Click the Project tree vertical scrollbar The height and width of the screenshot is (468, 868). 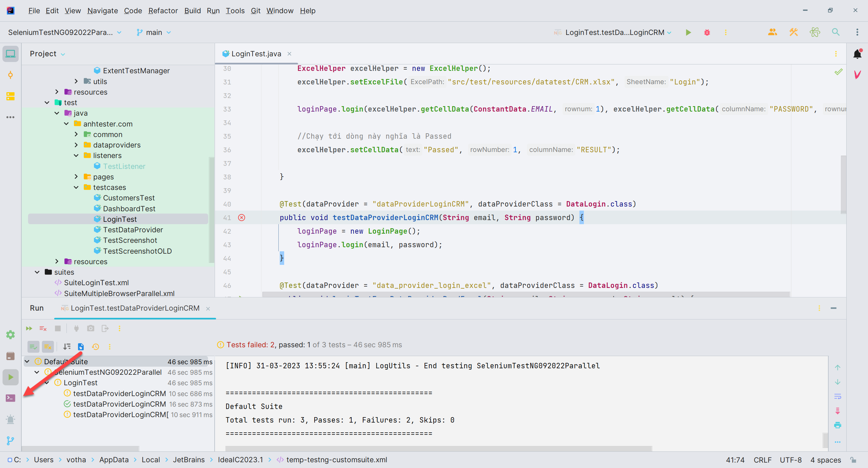click(211, 210)
